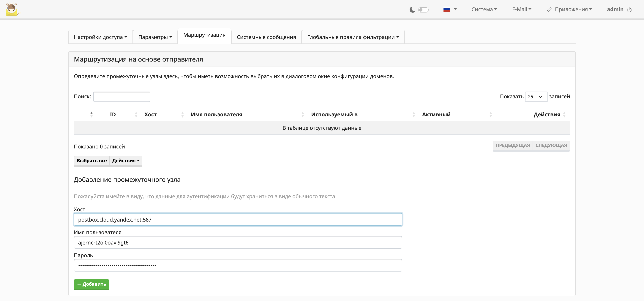The width and height of the screenshot is (644, 301).
Task: Expand the Действия dropdown below table
Action: 125,161
